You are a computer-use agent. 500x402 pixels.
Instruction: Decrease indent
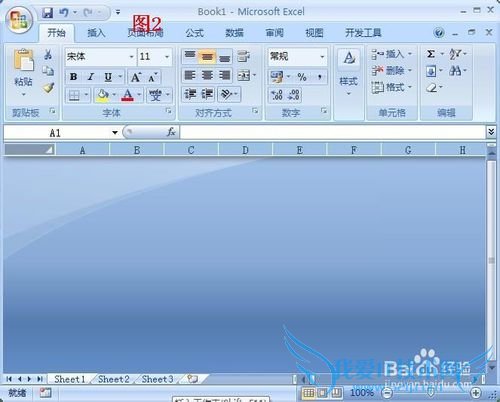click(x=190, y=95)
